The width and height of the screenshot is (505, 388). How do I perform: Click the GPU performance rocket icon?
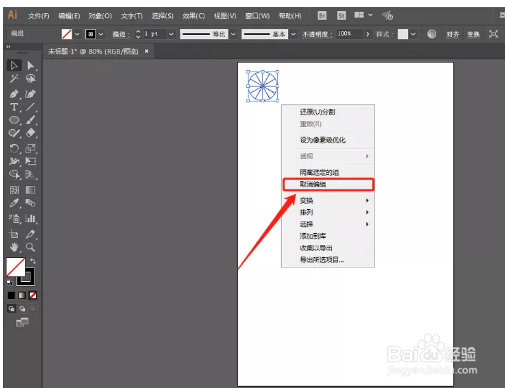pyautogui.click(x=387, y=15)
